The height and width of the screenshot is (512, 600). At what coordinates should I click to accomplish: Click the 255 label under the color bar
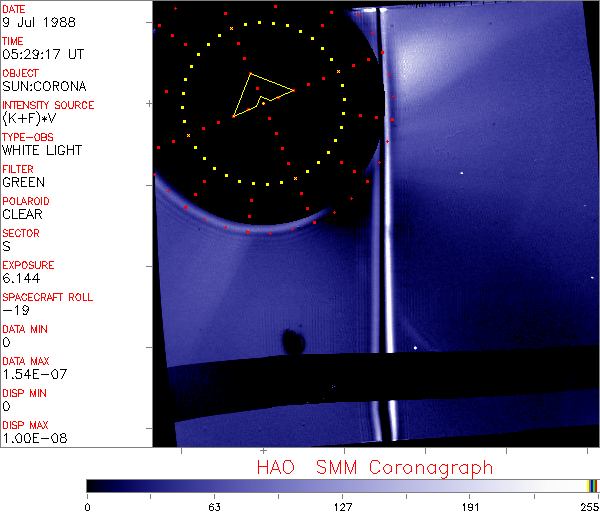coord(588,506)
